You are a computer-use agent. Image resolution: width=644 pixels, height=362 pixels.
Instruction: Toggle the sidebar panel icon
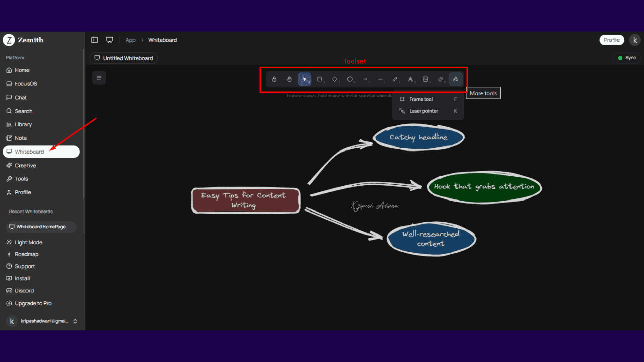pyautogui.click(x=95, y=40)
